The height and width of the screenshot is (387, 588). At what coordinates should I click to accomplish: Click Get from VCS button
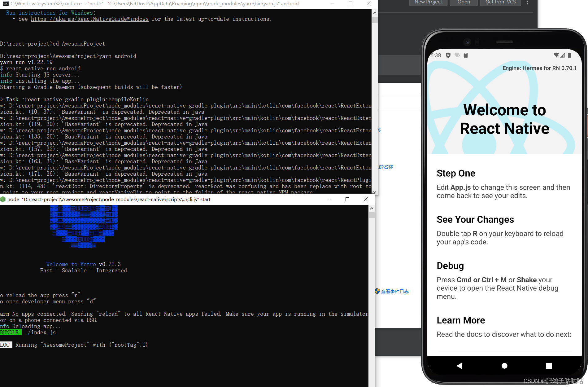tap(500, 2)
